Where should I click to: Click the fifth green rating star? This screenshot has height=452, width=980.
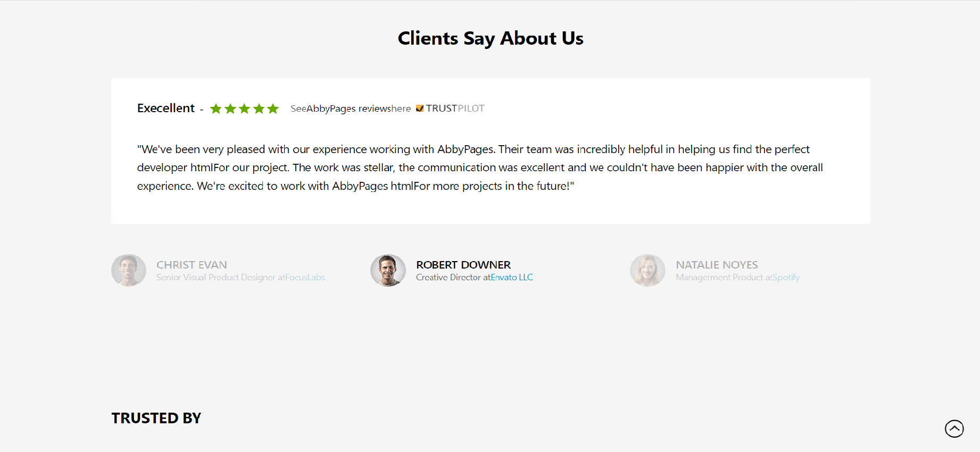273,109
